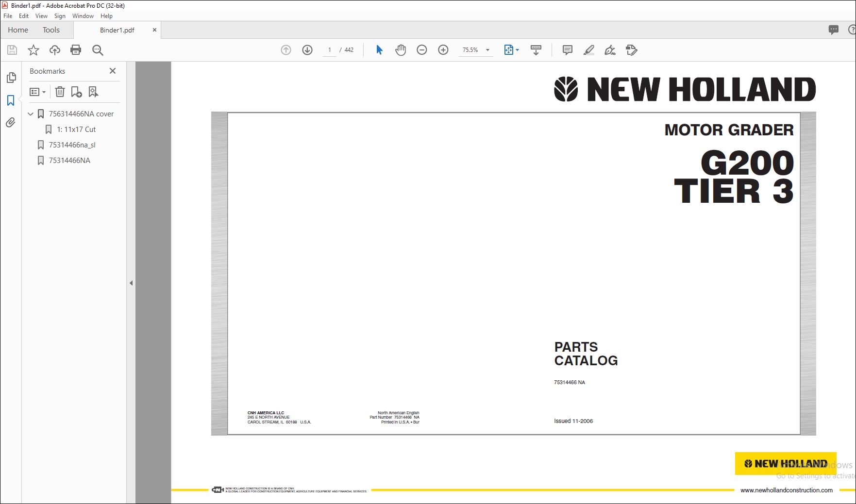The height and width of the screenshot is (504, 856).
Task: Select bookmark 75314466na_sl
Action: [x=72, y=145]
